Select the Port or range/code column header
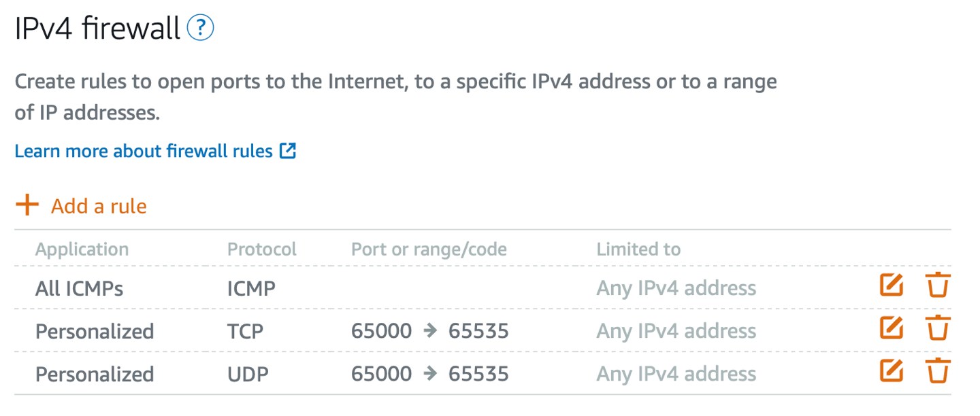 (429, 249)
